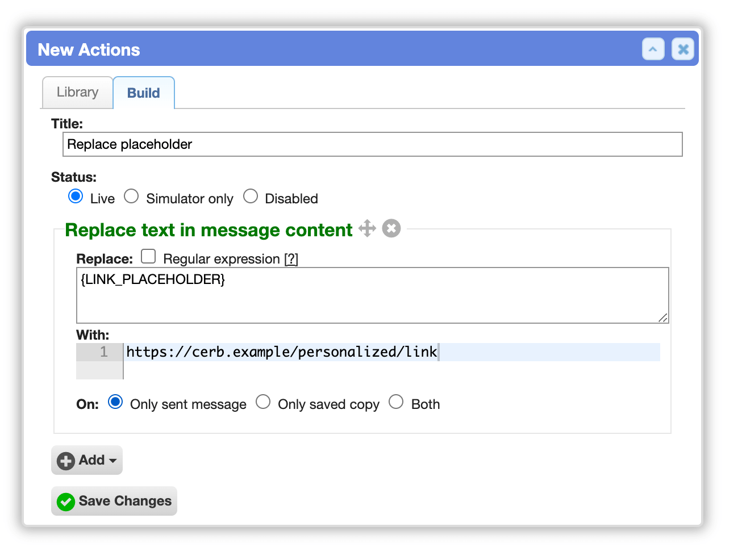Open the regular expression help [?] link

291,259
